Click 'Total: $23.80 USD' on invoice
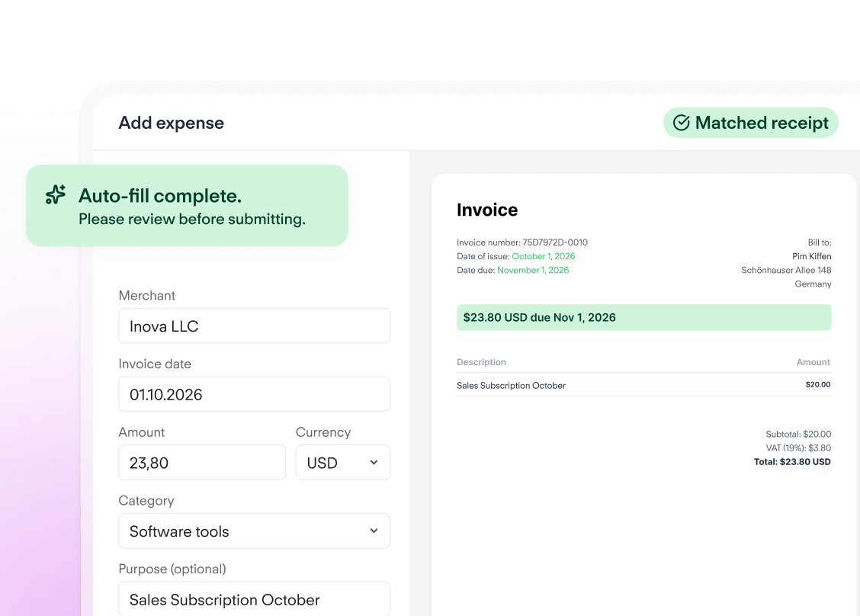The image size is (860, 616). click(x=793, y=462)
